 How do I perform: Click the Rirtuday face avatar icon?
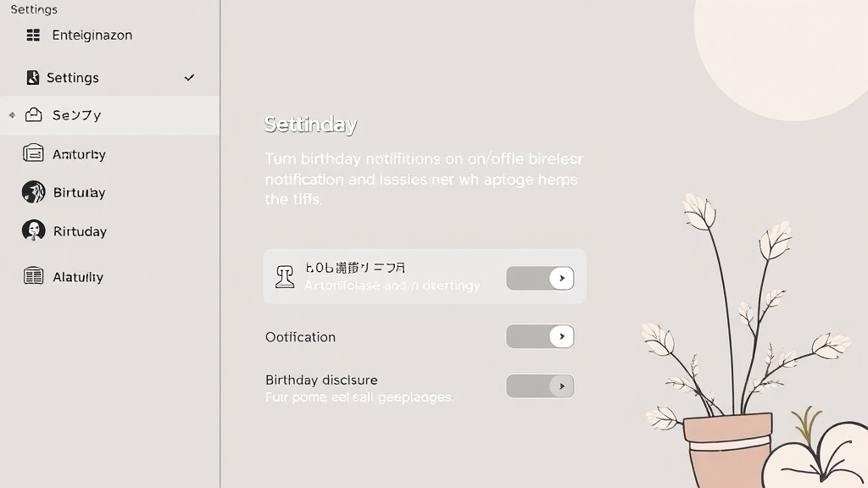[34, 230]
